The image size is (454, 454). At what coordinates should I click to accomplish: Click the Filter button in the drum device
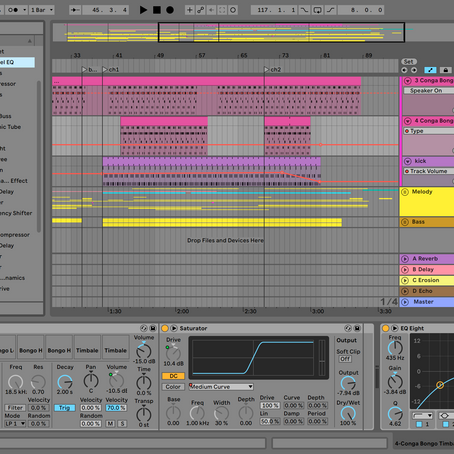click(x=15, y=408)
